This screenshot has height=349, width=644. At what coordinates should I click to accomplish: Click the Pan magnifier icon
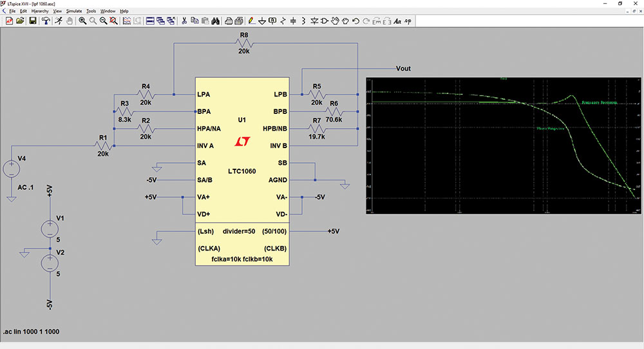click(x=93, y=21)
